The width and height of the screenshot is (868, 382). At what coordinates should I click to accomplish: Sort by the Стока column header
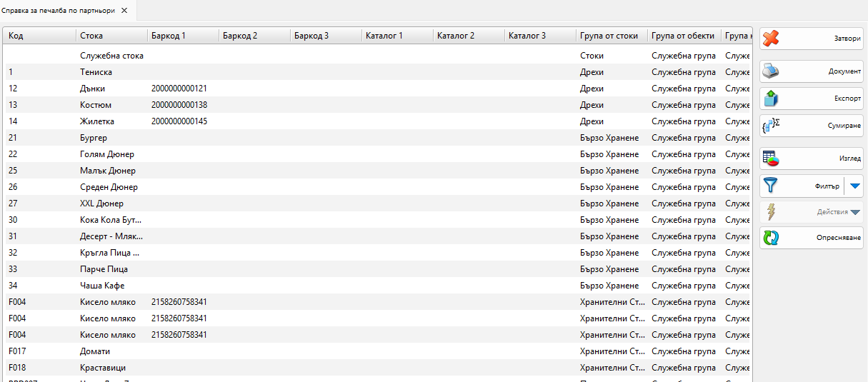click(111, 36)
